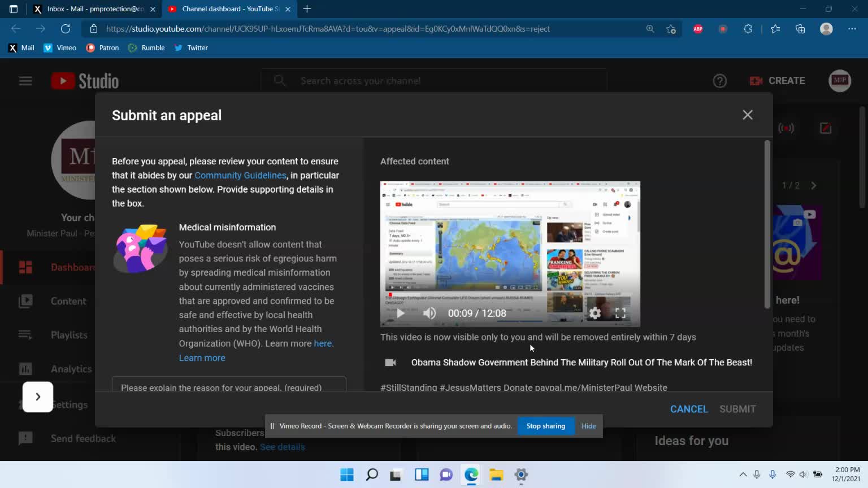Click the CREATE button
868x488 pixels.
[777, 81]
